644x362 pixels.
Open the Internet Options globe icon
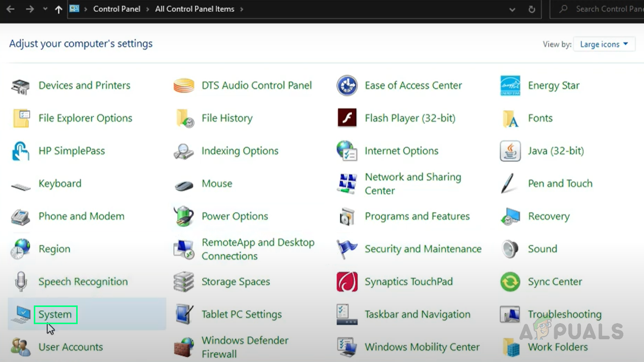[347, 151]
